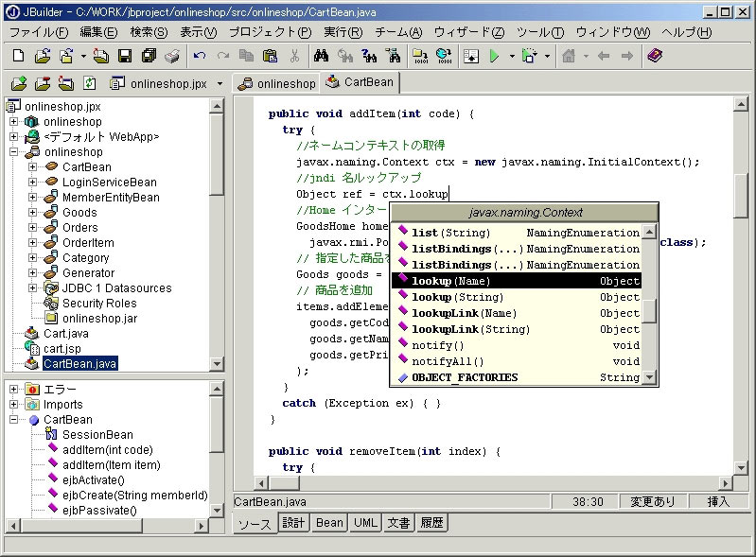
Task: Open the Help book icon
Action: click(654, 56)
